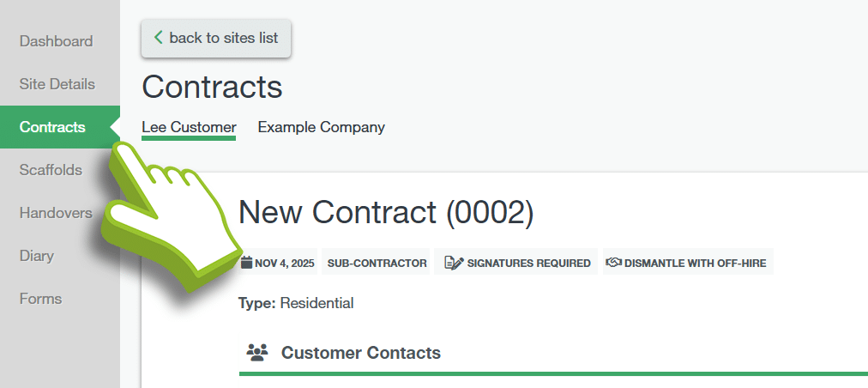Viewport: 868px width, 388px height.
Task: Click the Dismantle With Off-Hire tag
Action: pyautogui.click(x=688, y=263)
